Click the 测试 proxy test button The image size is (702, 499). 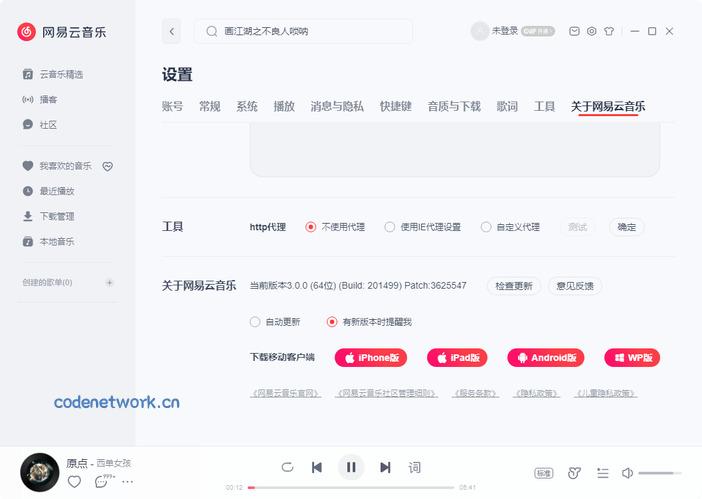click(x=578, y=227)
